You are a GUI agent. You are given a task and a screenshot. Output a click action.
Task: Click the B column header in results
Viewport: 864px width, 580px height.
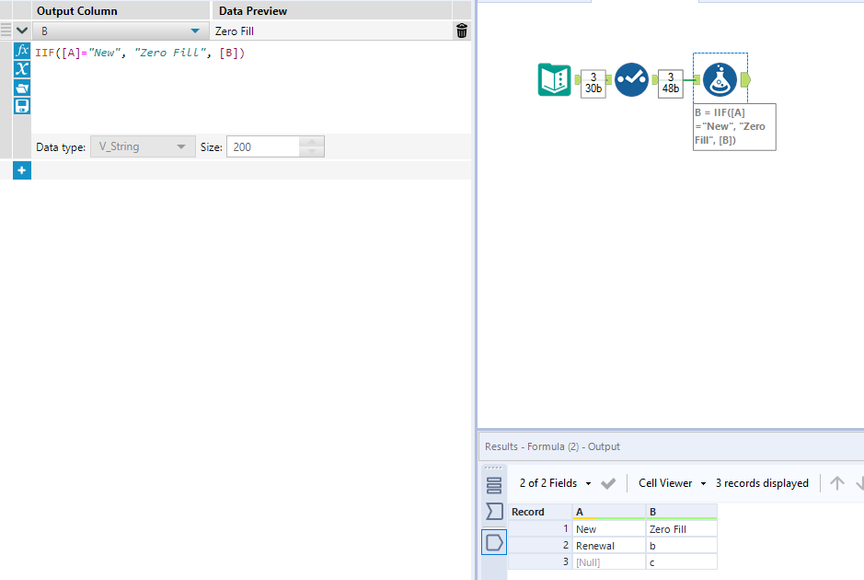682,512
